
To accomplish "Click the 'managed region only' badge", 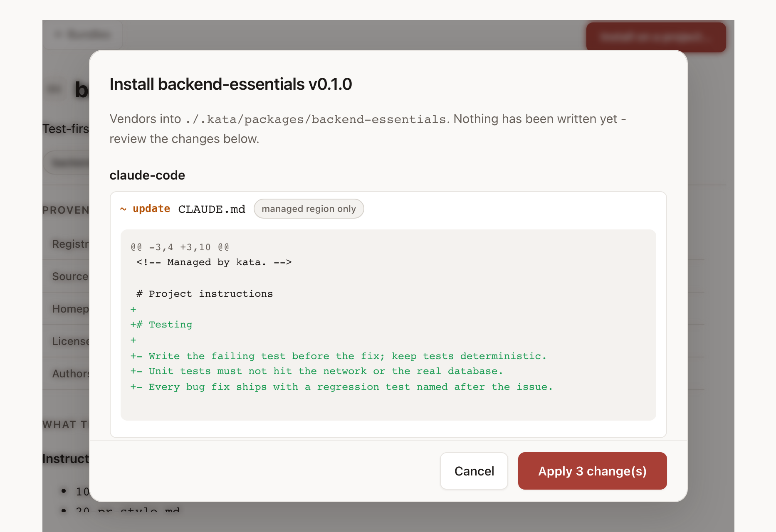I will coord(309,209).
